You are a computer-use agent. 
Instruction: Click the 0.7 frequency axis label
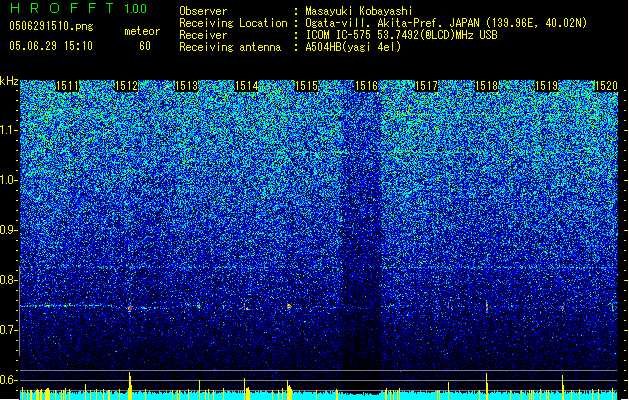9,330
